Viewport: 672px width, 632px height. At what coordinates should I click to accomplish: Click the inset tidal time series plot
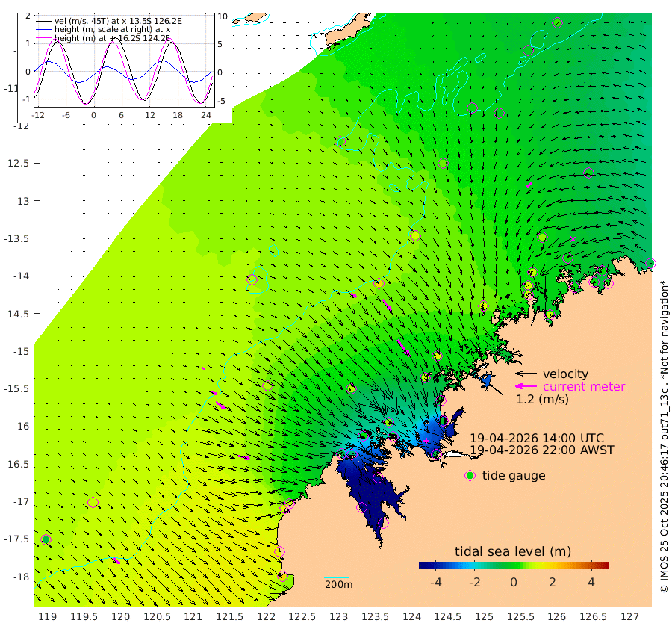tap(124, 60)
